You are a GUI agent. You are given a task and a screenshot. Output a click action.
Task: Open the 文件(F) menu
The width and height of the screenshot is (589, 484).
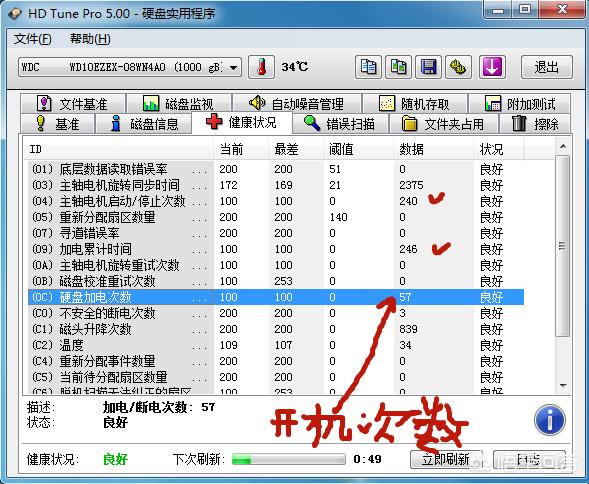click(33, 39)
